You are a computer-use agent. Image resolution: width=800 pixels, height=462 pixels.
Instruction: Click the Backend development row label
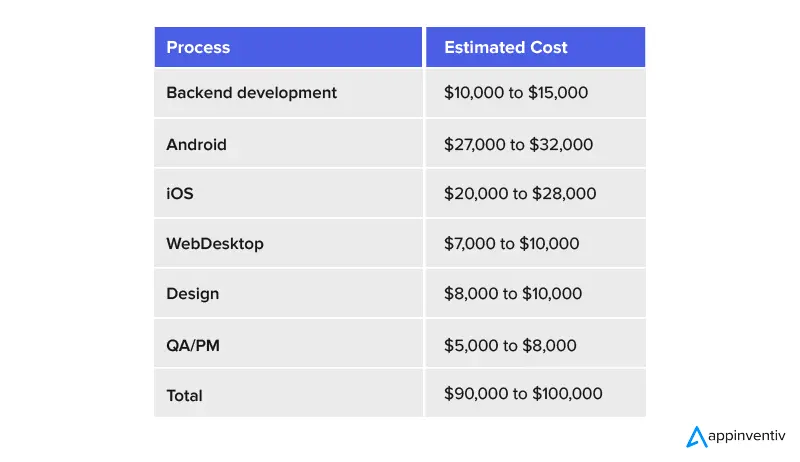point(251,93)
